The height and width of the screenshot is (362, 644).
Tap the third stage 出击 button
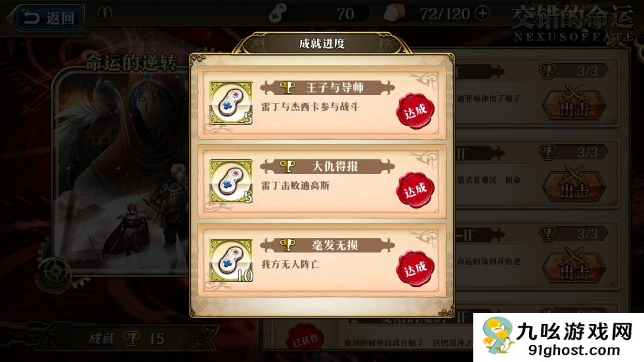tap(574, 268)
